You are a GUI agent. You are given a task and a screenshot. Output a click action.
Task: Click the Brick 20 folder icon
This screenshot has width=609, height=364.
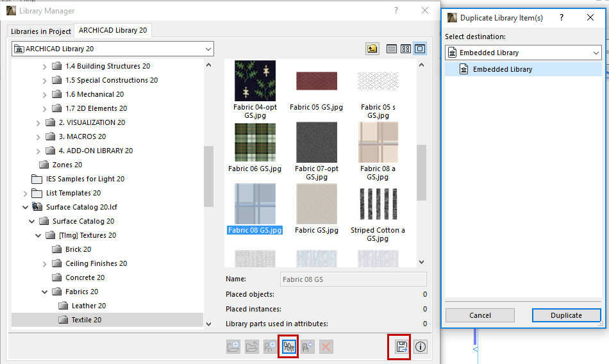tap(56, 249)
